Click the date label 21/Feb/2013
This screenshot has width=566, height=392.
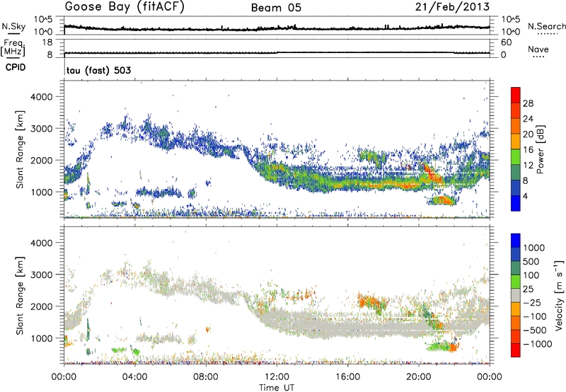point(452,6)
